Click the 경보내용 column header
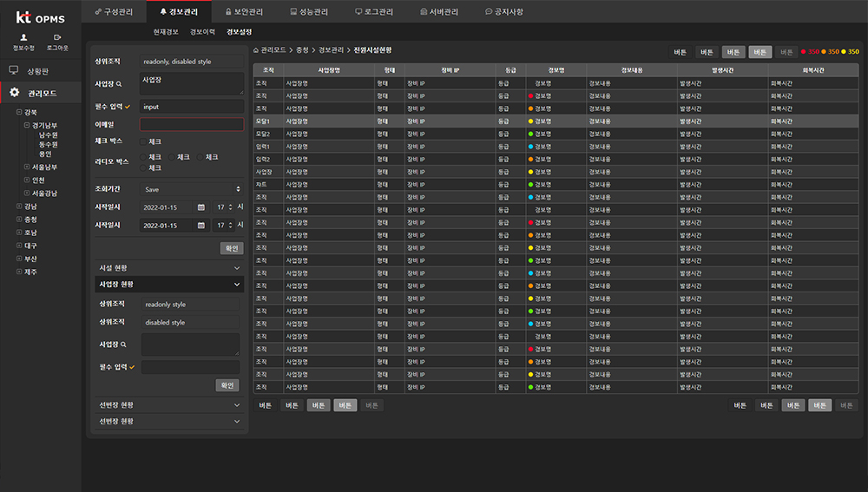The image size is (868, 492). pyautogui.click(x=632, y=70)
